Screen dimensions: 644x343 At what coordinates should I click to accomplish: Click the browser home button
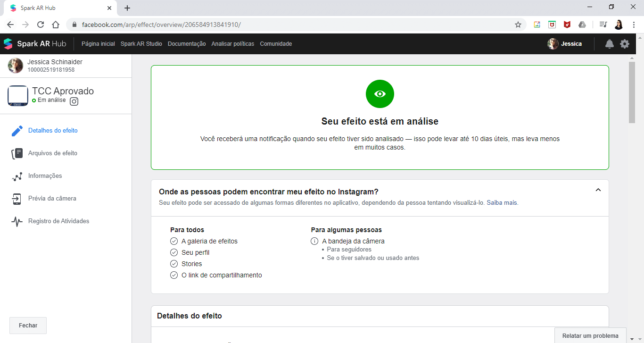(56, 25)
